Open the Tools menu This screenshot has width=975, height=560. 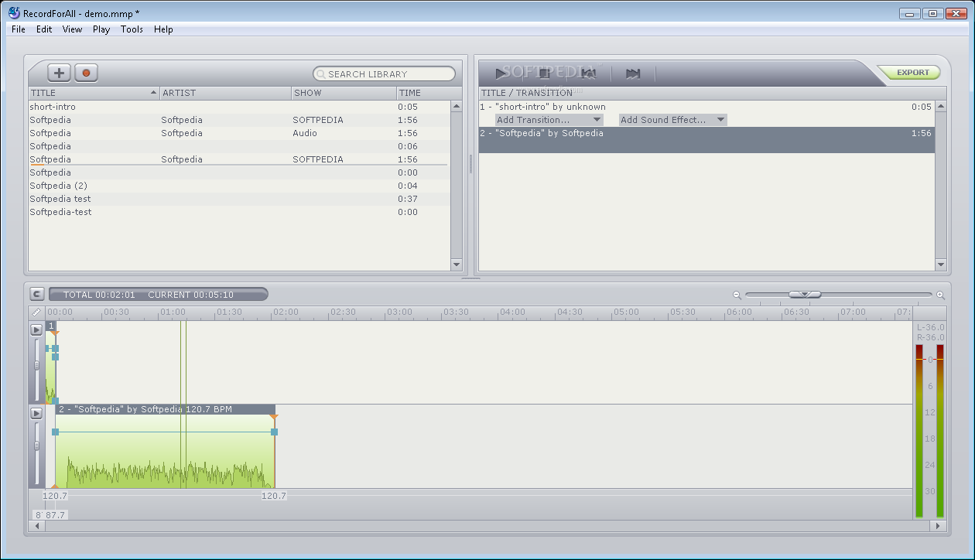(x=132, y=29)
